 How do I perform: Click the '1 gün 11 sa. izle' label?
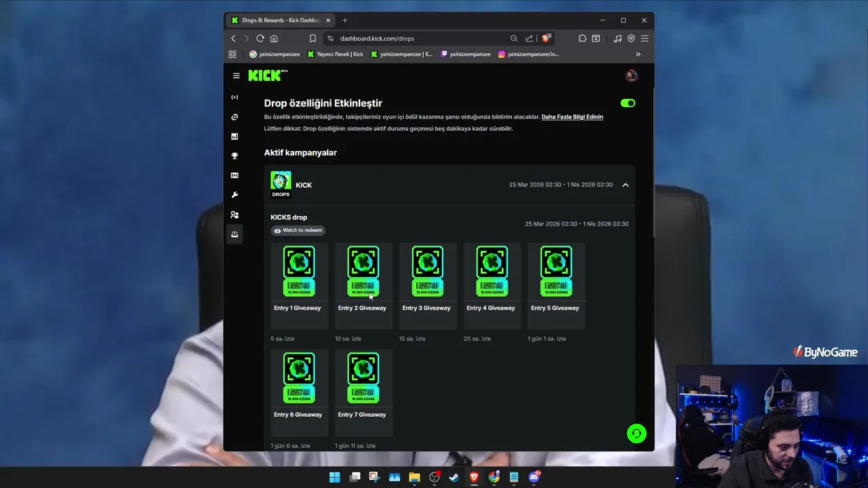point(355,446)
